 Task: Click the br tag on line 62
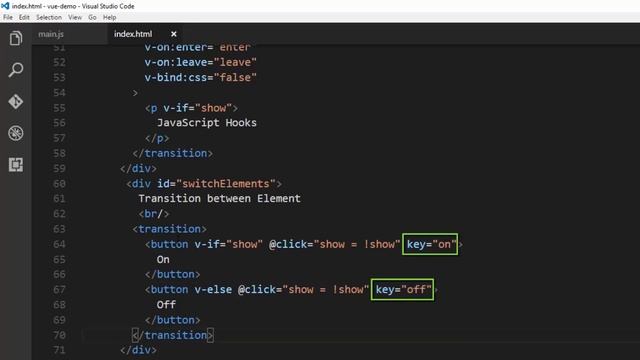(x=153, y=214)
